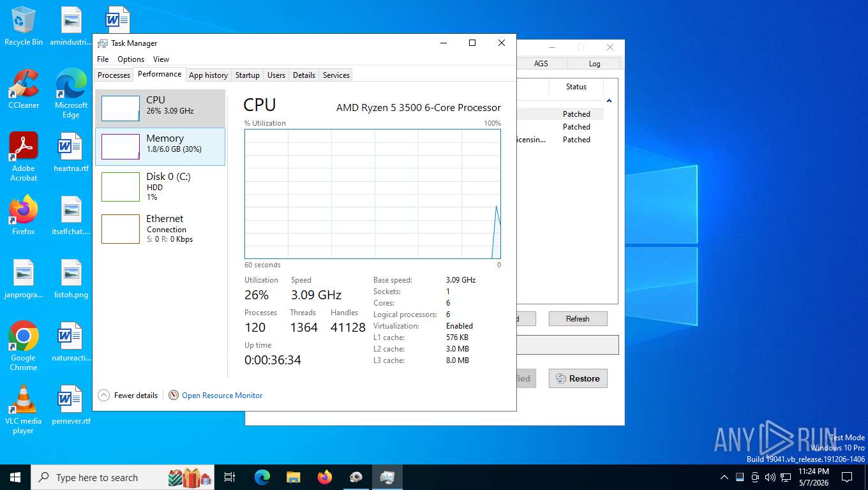This screenshot has height=490, width=868.
Task: Open heartna.rtf document icon
Action: (71, 152)
